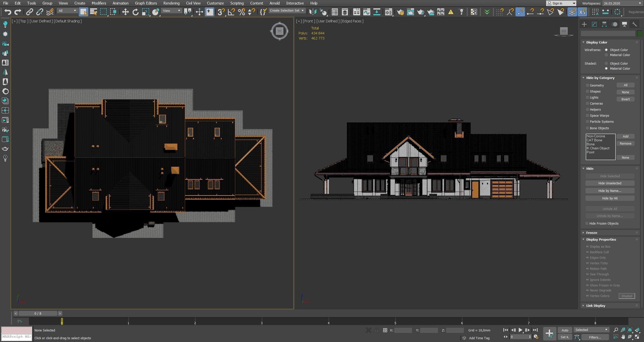644x342 pixels.
Task: Open the Rendering menu
Action: tap(171, 3)
